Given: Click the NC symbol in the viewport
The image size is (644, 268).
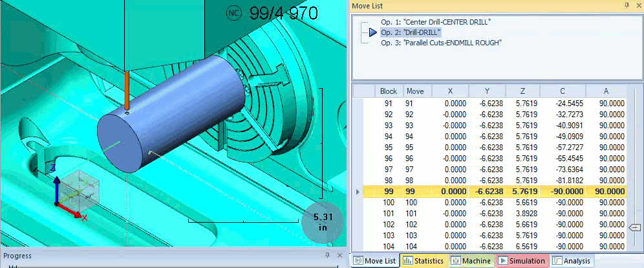Looking at the screenshot, I should point(233,13).
